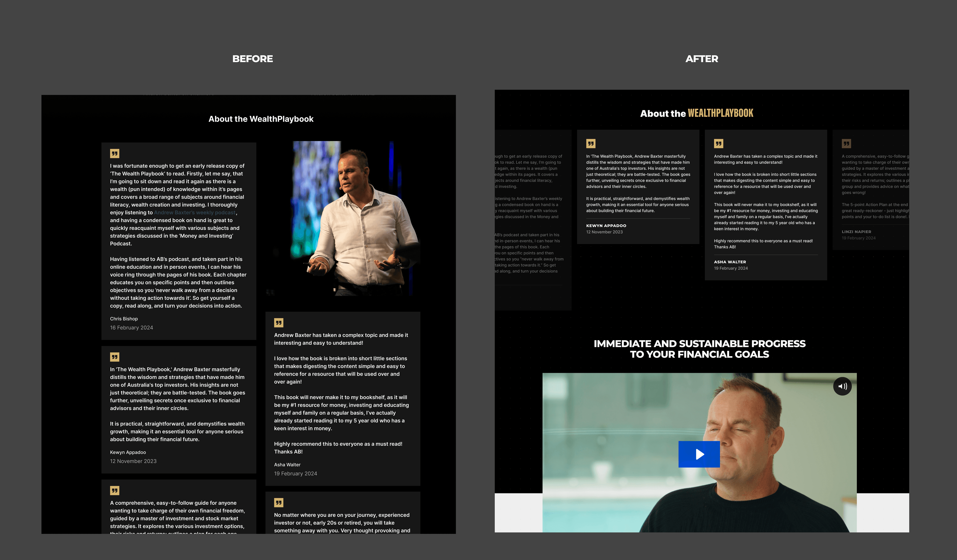Select the BEFORE heading label

tap(252, 59)
